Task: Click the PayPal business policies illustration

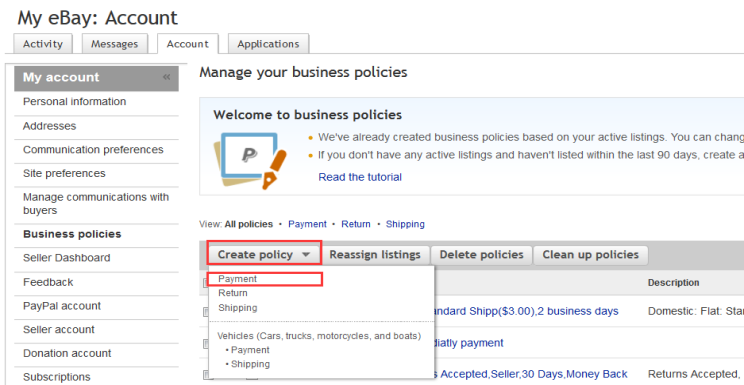Action: [x=250, y=160]
